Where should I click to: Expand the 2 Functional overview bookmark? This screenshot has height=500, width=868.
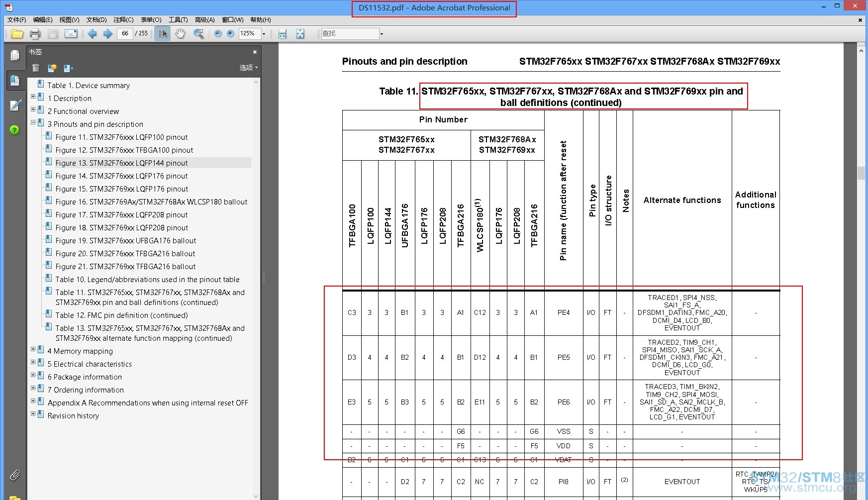point(33,109)
